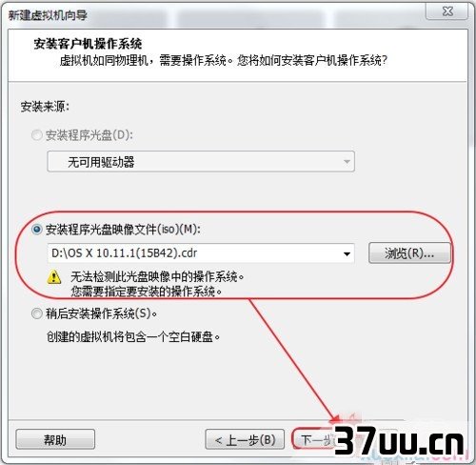The width and height of the screenshot is (476, 465).
Task: Click the 无可用驱动器 text in combo box
Action: [x=101, y=162]
